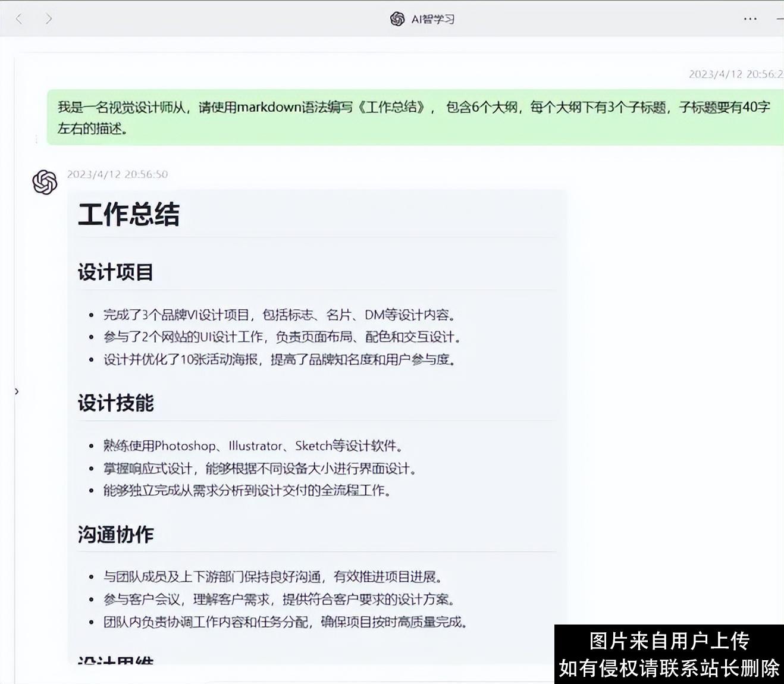Viewport: 784px width, 684px height.
Task: Click the 设计技能 section heading
Action: [116, 403]
